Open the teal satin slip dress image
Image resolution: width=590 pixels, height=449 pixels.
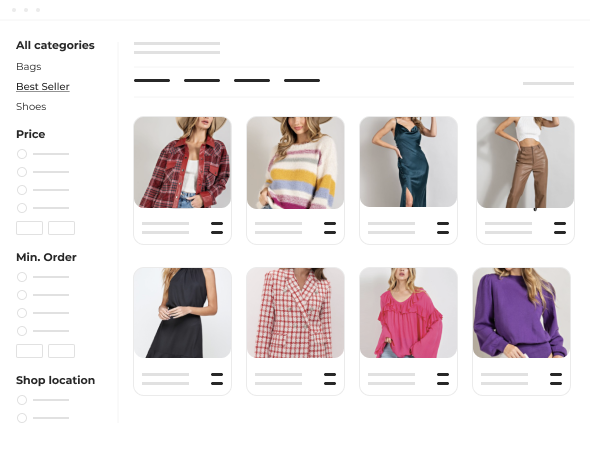pyautogui.click(x=408, y=161)
